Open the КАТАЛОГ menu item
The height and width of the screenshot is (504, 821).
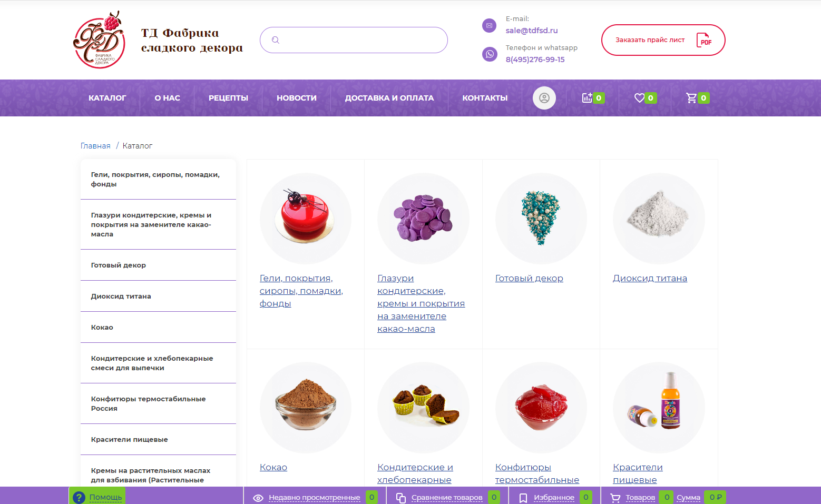coord(107,98)
